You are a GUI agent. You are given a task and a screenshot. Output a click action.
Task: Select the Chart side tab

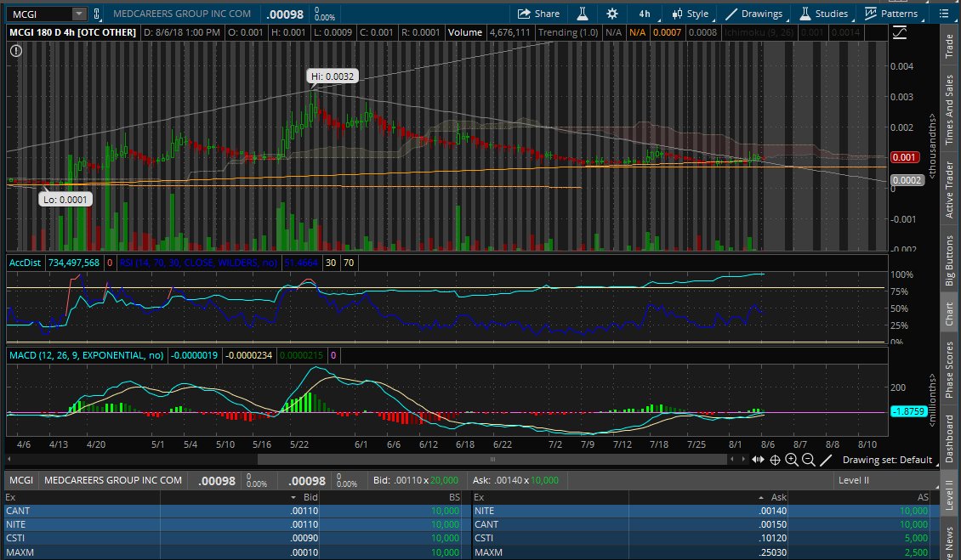949,314
